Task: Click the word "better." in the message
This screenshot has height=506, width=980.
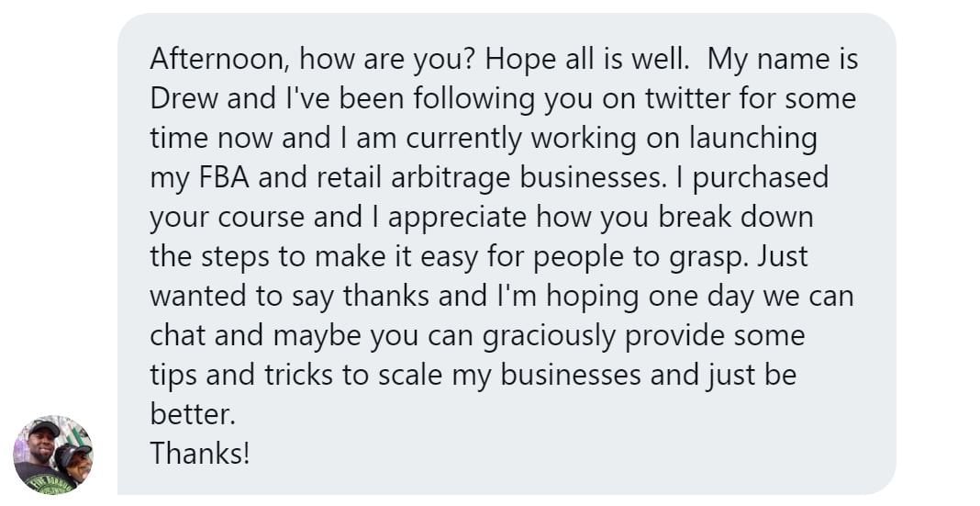Action: pyautogui.click(x=193, y=414)
